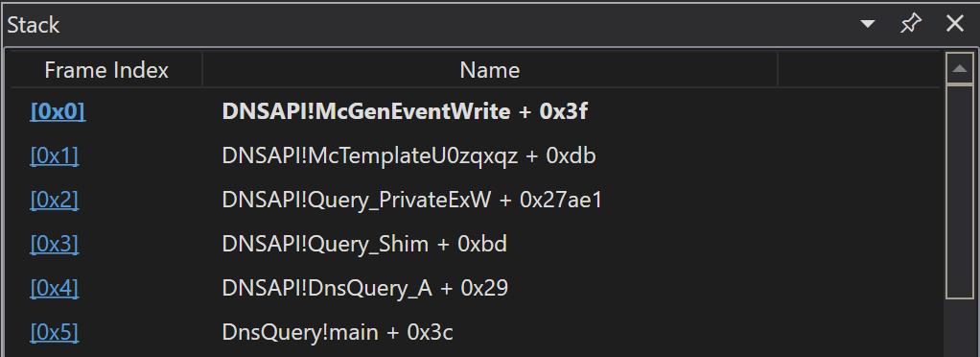Viewport: 980px width, 357px height.
Task: Pin the Stack panel with pushpin icon
Action: point(911,24)
